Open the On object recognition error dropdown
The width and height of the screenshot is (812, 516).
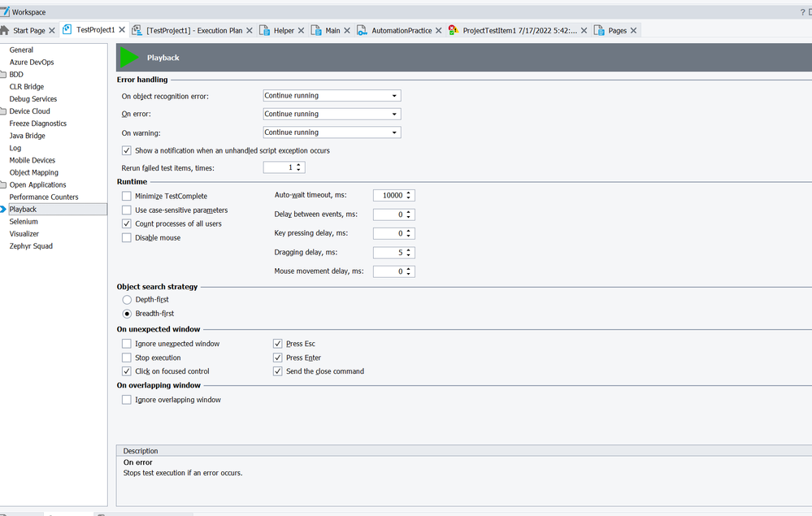pos(394,96)
